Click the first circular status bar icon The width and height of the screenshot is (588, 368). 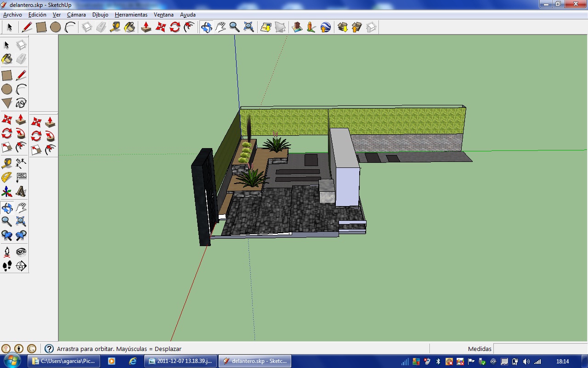pos(6,349)
